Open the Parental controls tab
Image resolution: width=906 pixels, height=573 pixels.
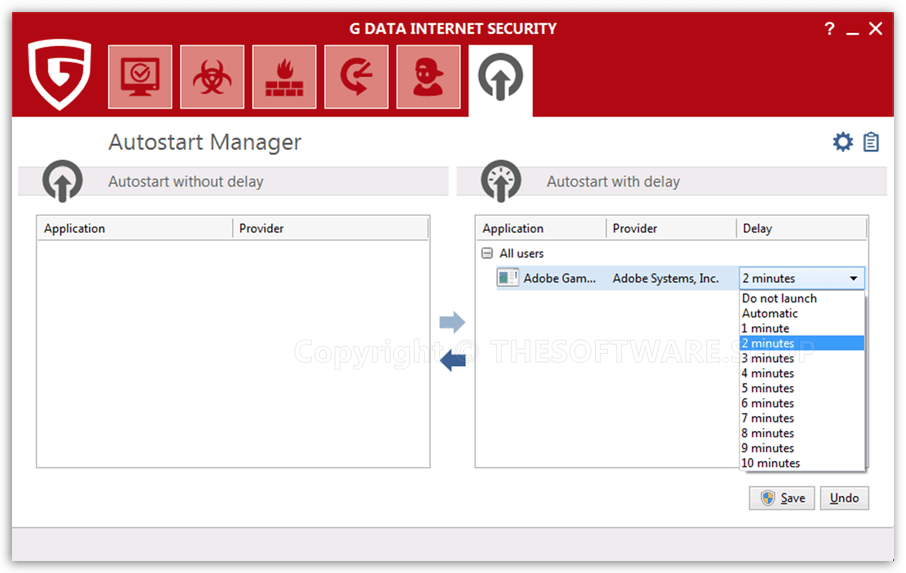pyautogui.click(x=429, y=76)
